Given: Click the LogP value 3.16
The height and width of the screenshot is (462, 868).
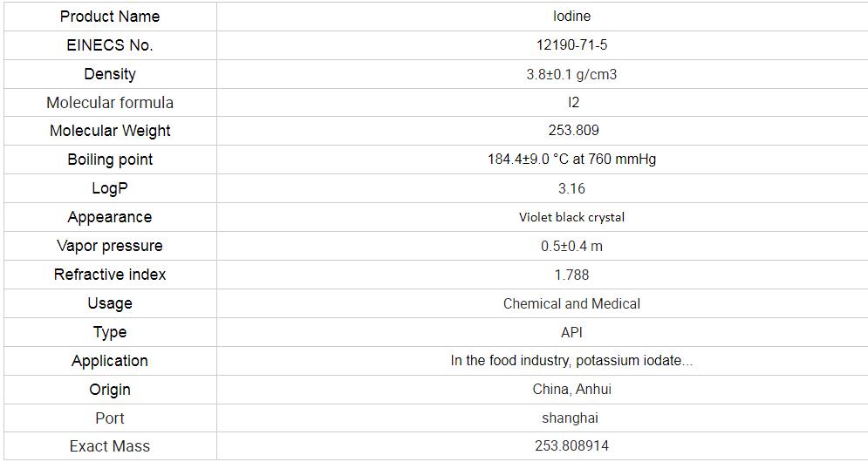Looking at the screenshot, I should click(571, 188).
